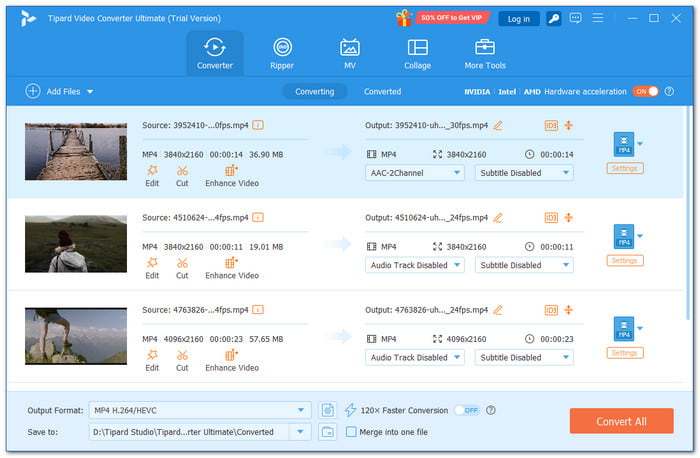Open Audio Track Disabled dropdown for 4763826
Image resolution: width=700 pixels, height=458 pixels.
click(x=415, y=358)
